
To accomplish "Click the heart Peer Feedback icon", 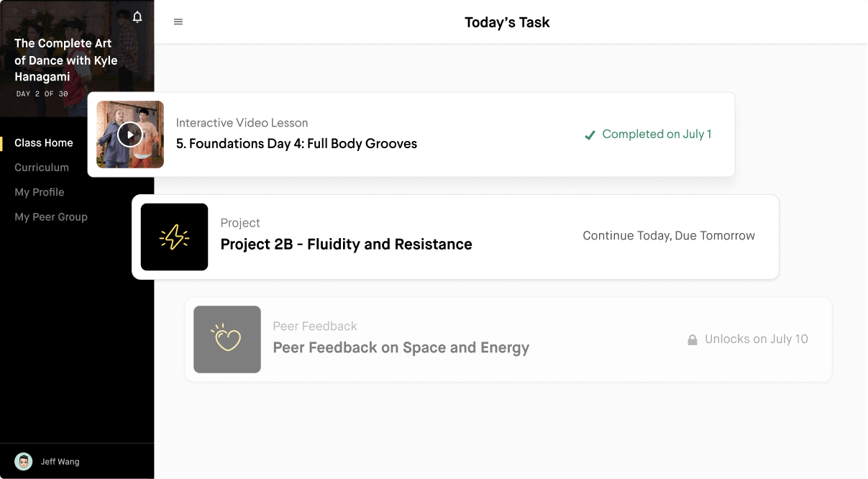I will (x=227, y=339).
